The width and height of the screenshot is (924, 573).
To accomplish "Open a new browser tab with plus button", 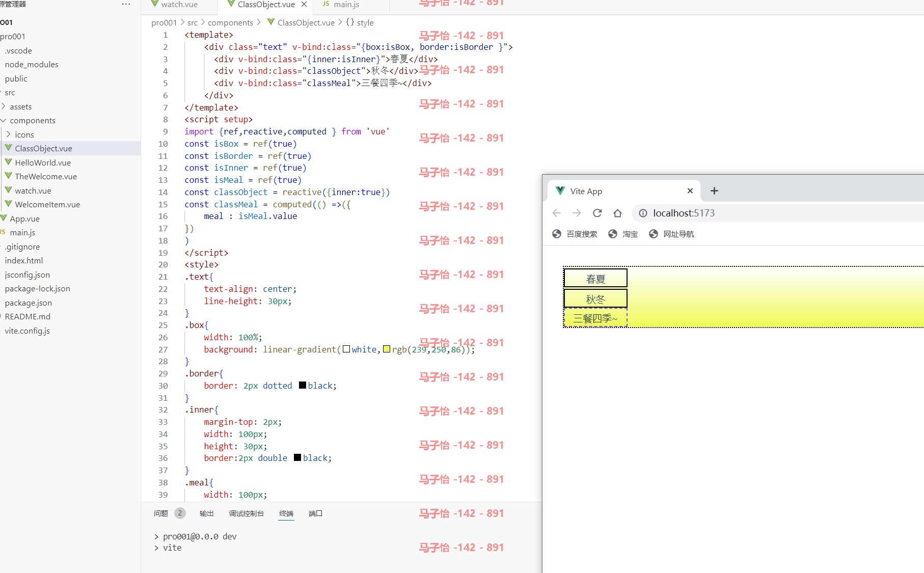I will [x=714, y=190].
